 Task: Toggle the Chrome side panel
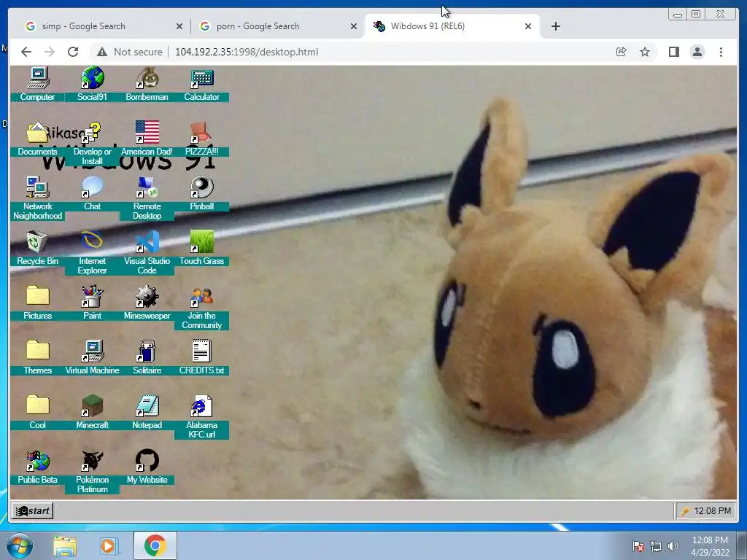point(673,52)
